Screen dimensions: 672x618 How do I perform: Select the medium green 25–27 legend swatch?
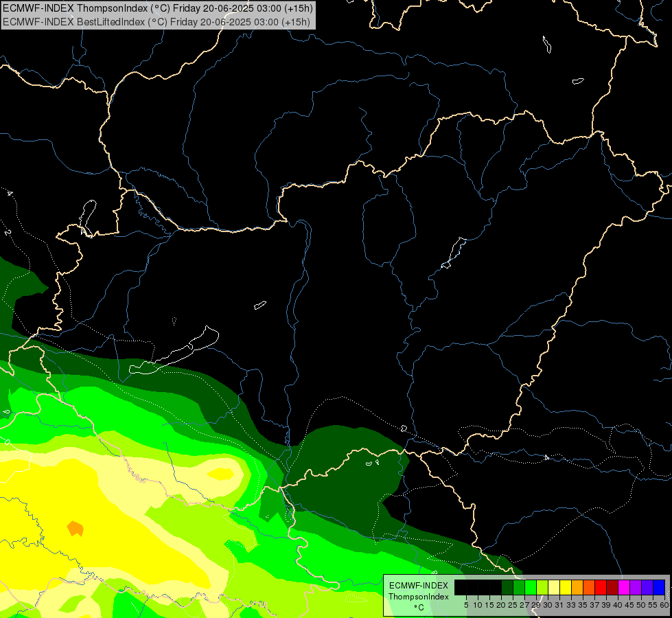(x=519, y=587)
